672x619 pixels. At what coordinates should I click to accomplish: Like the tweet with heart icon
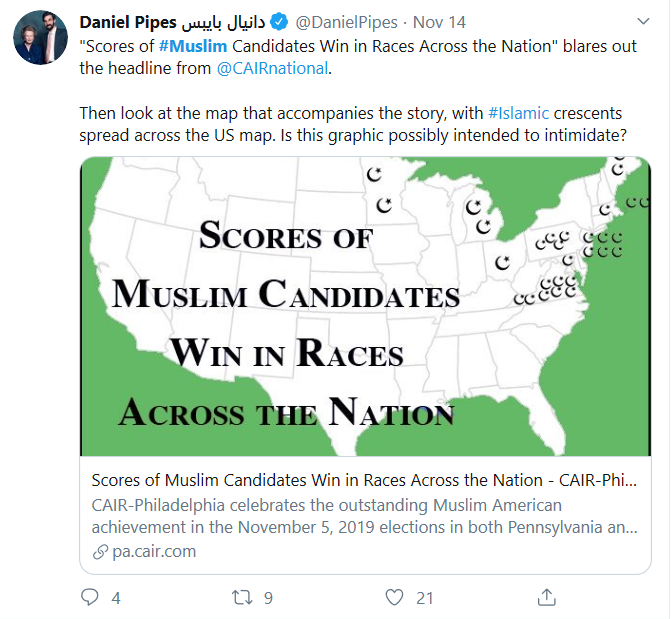tap(395, 597)
